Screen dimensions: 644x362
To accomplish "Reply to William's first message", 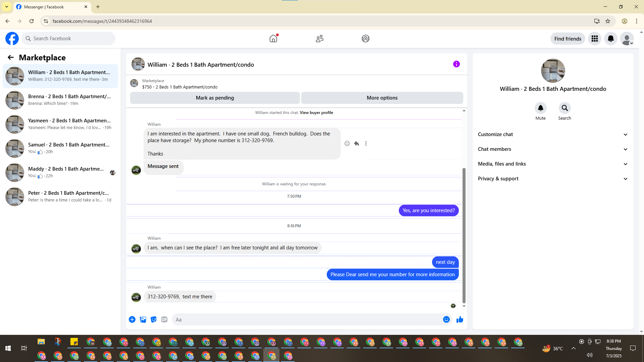I will coord(357,143).
